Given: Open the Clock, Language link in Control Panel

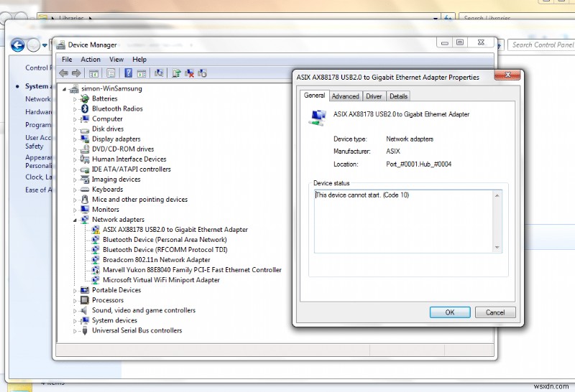Looking at the screenshot, I should (x=39, y=177).
